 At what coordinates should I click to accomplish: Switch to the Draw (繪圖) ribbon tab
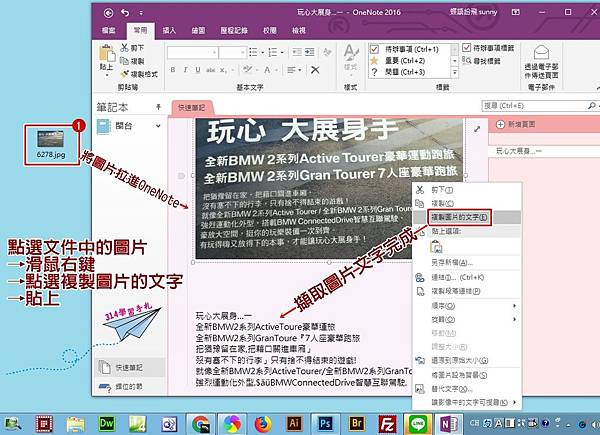tap(198, 30)
